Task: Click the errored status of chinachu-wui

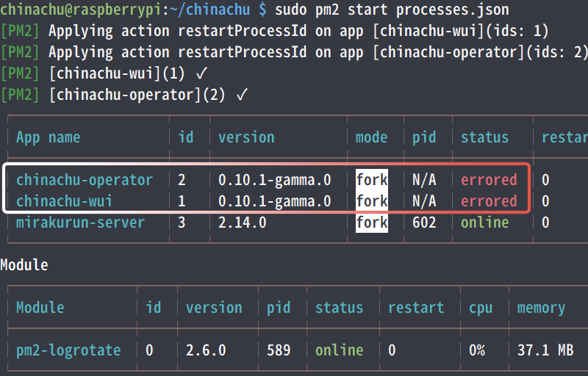Action: pyautogui.click(x=489, y=201)
